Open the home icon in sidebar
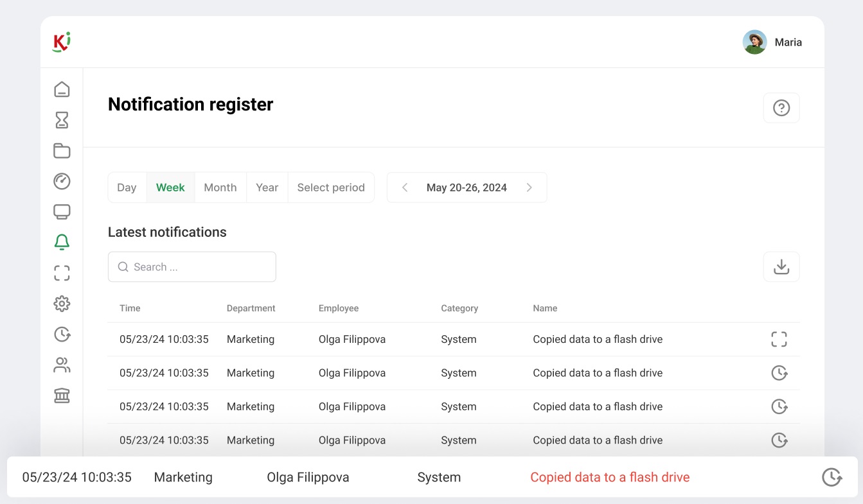Screen dimensions: 863x504 pos(62,89)
